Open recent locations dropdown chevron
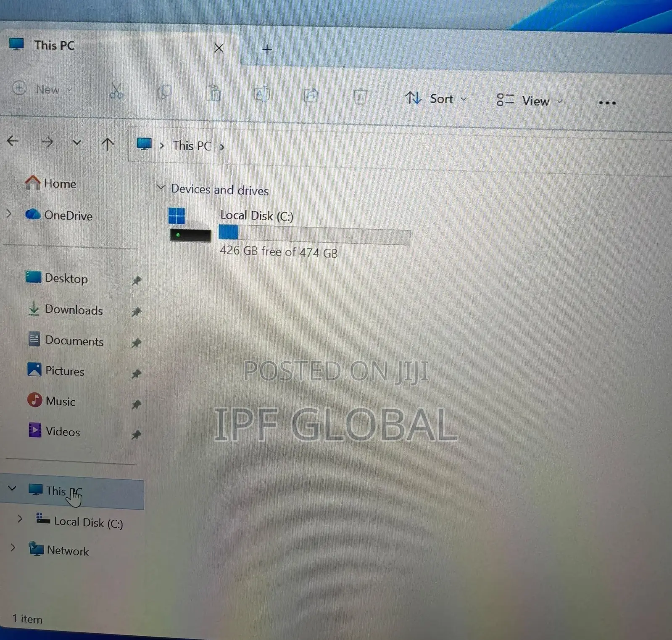Viewport: 672px width, 640px height. [76, 143]
